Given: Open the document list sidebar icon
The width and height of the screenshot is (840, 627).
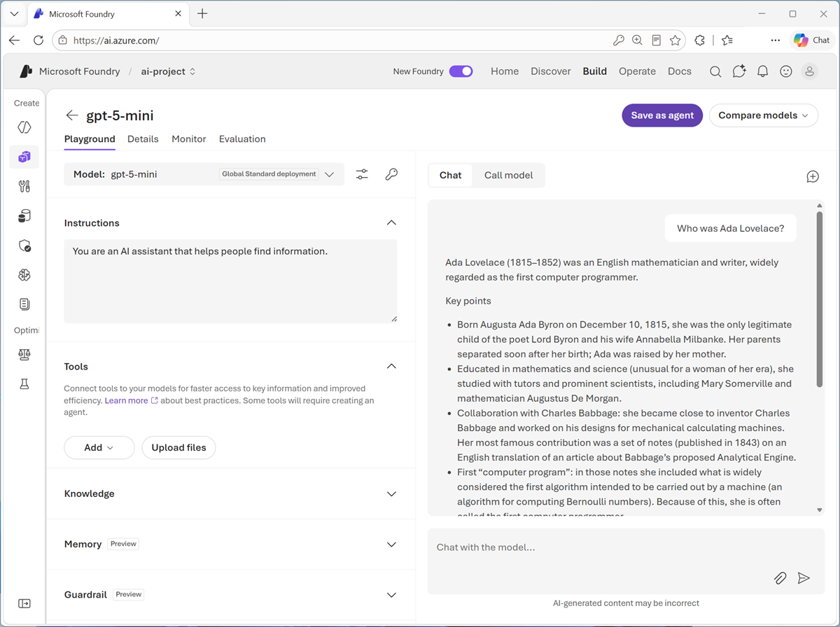Looking at the screenshot, I should [x=24, y=304].
